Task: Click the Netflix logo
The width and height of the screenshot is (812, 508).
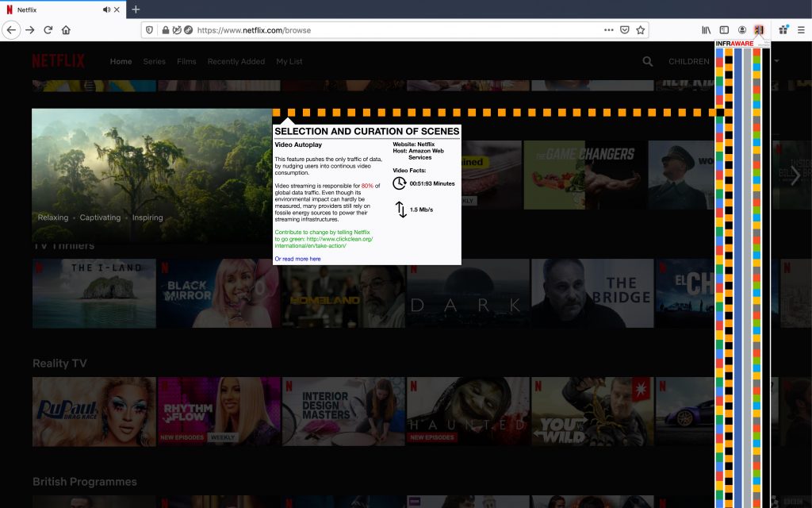Action: pos(59,61)
